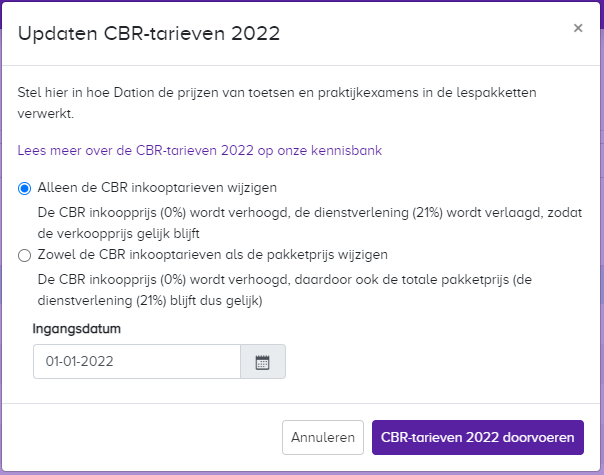Confirm with 'CBR-tarieven 2022 doorvoeren' button
The width and height of the screenshot is (604, 475).
(x=478, y=437)
